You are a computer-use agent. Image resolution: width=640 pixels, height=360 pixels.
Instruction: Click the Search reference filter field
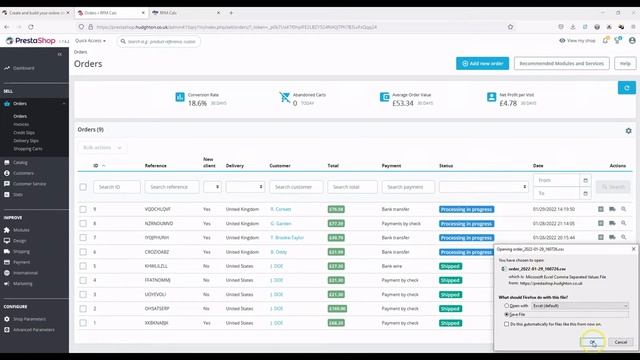[x=172, y=187]
